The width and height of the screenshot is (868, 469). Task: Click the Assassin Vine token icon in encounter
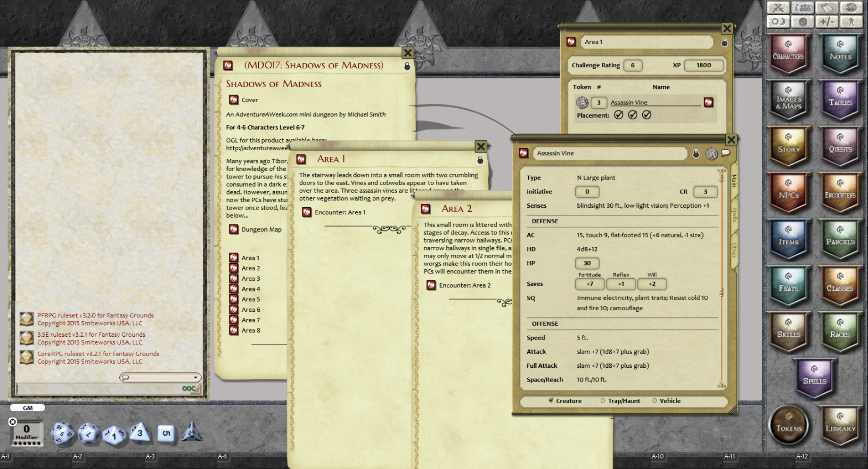click(x=582, y=102)
